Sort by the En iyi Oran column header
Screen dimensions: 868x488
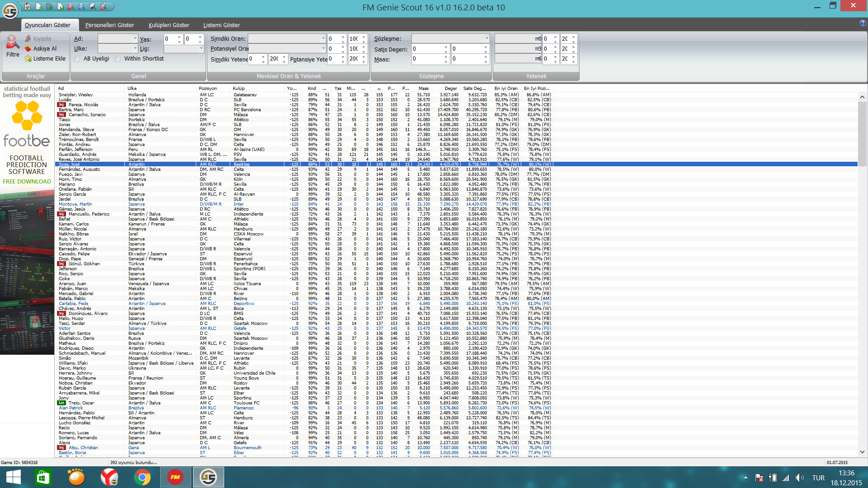pyautogui.click(x=506, y=89)
